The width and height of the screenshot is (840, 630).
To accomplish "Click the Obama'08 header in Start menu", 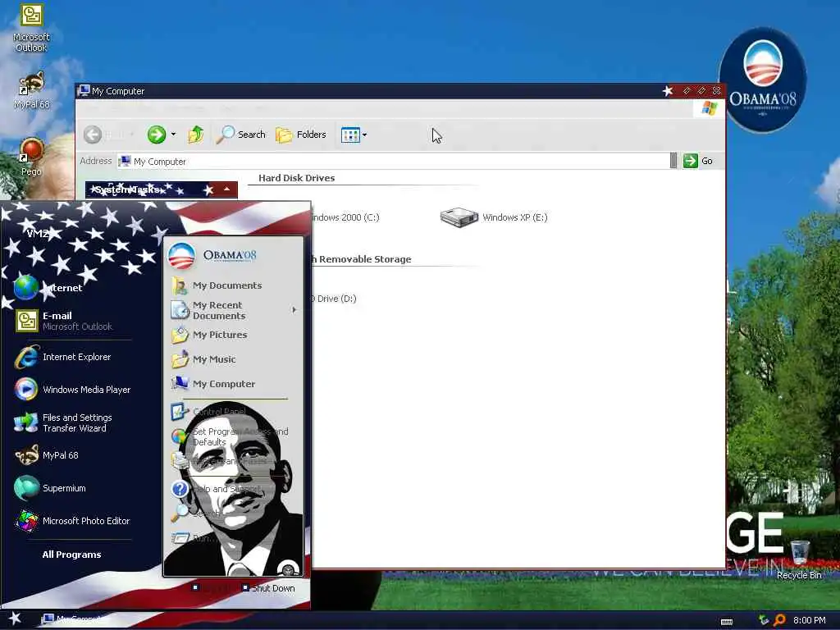I will click(x=212, y=256).
